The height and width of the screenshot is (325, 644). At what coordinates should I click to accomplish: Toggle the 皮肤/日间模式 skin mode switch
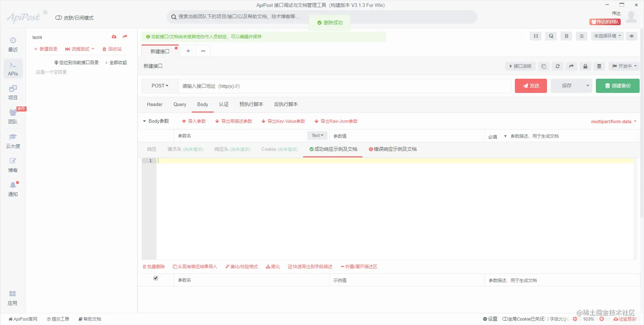(58, 18)
